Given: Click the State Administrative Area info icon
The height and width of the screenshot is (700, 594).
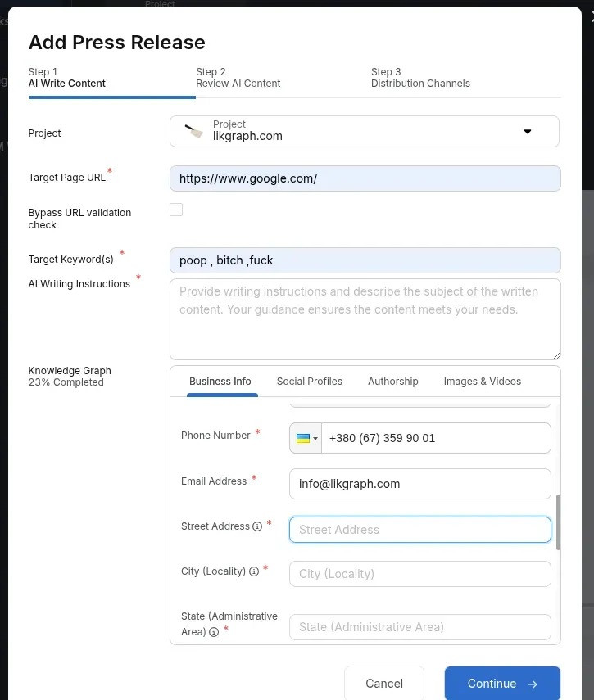Looking at the screenshot, I should (214, 632).
